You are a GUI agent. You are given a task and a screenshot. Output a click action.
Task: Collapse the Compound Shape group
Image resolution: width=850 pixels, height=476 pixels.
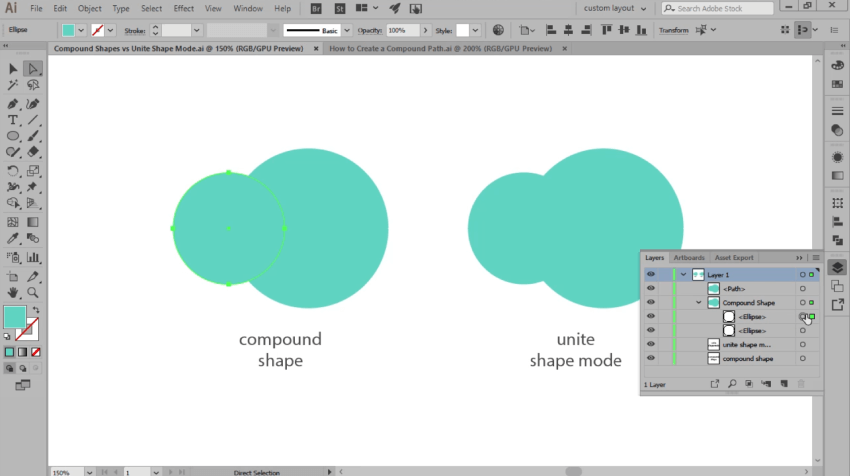pos(699,302)
